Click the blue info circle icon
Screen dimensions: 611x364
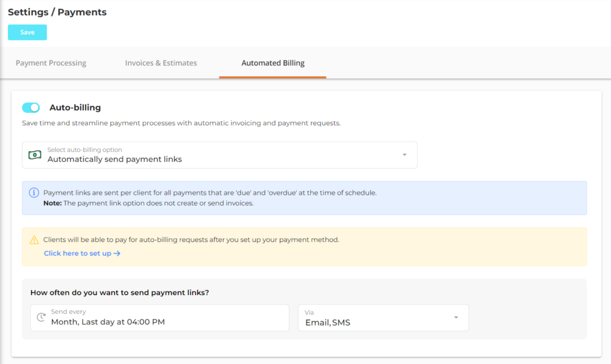point(34,193)
